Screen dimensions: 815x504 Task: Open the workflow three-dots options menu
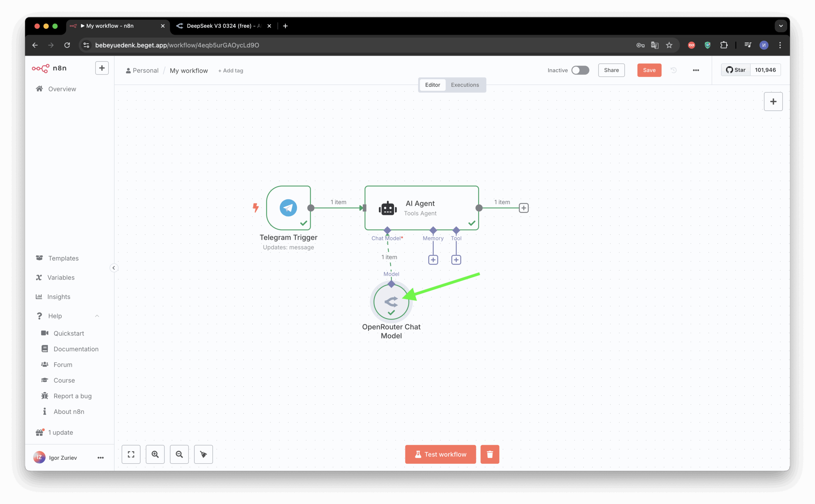pyautogui.click(x=696, y=70)
